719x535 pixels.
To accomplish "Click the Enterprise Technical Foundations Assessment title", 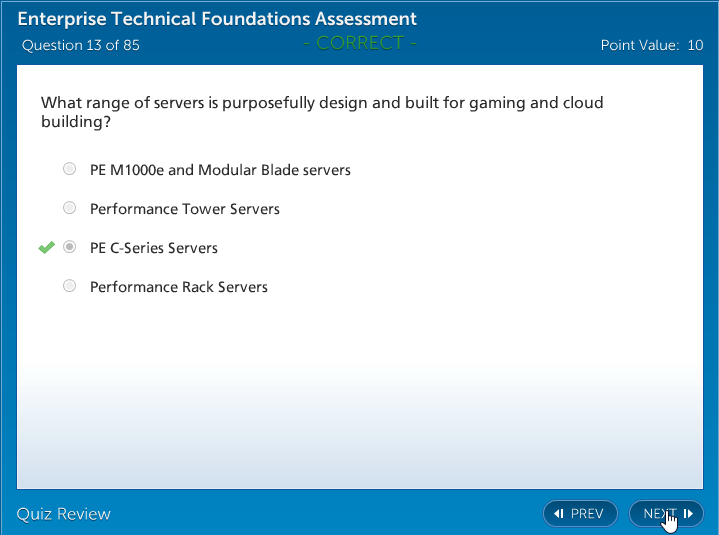I will [x=217, y=19].
